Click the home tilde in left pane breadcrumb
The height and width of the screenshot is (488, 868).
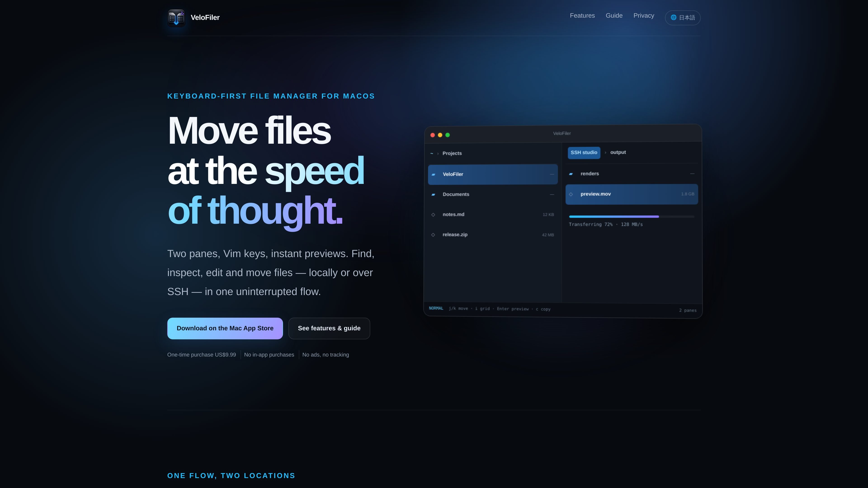pyautogui.click(x=432, y=154)
